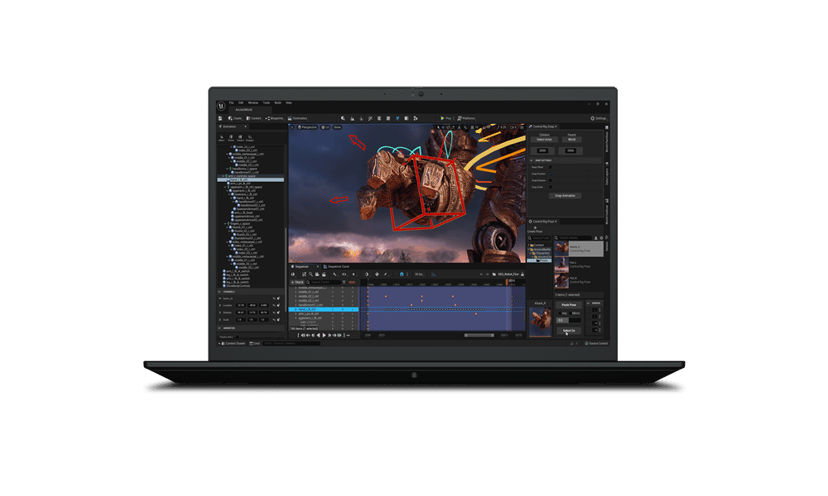This screenshot has width=828, height=496.
Task: Click the pose blend slider
Action: click(568, 320)
